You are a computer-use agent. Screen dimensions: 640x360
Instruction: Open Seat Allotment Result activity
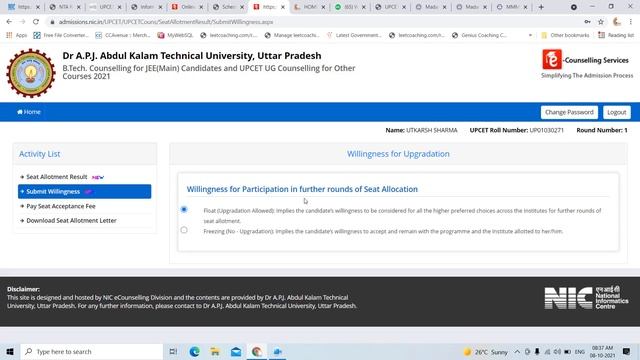click(x=57, y=177)
